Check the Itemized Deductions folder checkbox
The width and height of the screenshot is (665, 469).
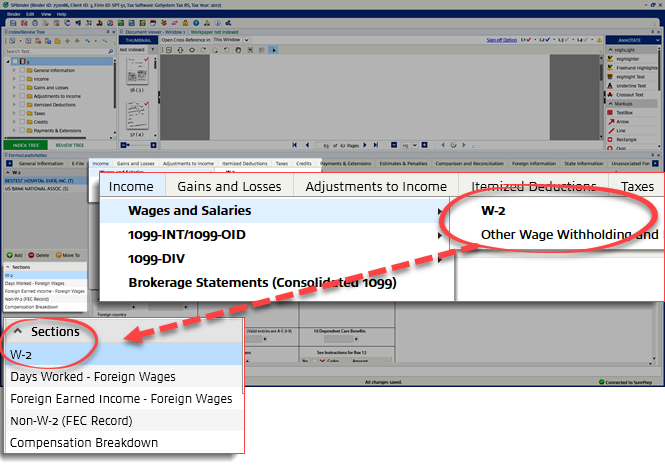tap(22, 104)
